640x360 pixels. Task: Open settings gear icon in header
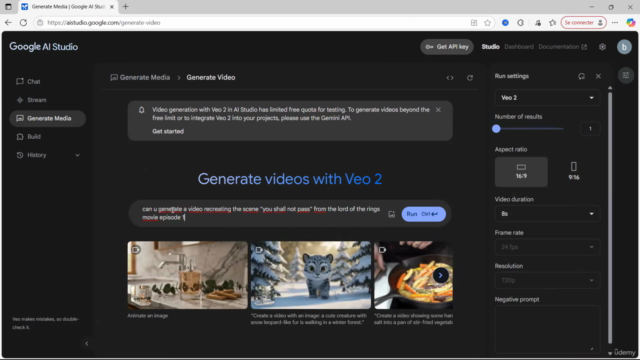[602, 47]
